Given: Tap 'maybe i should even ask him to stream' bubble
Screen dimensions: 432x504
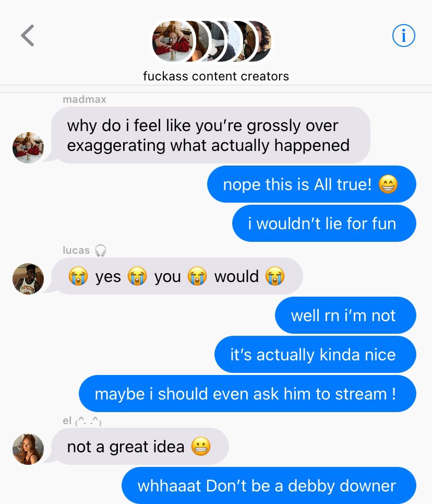Looking at the screenshot, I should coord(248,394).
